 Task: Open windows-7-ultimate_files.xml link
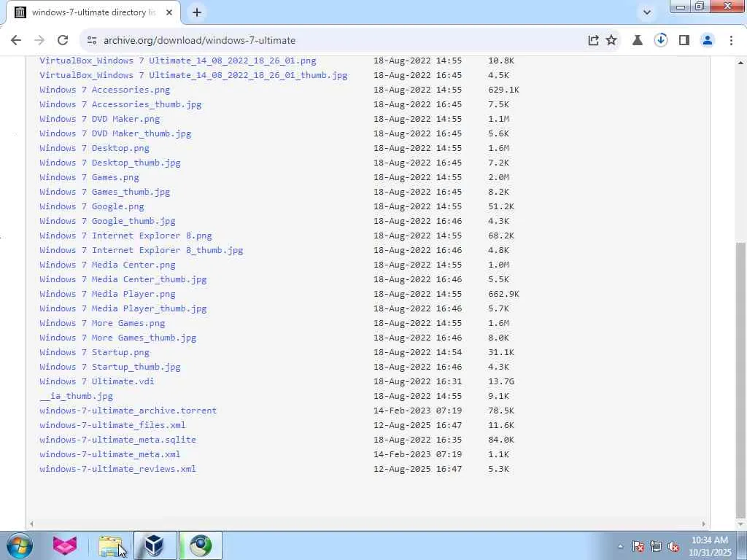click(112, 425)
